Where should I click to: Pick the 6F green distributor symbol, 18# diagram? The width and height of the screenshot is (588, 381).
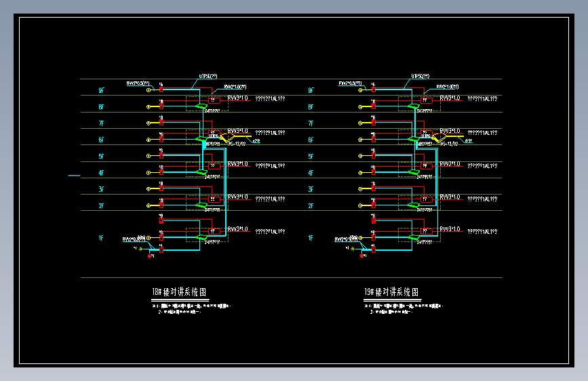click(201, 140)
